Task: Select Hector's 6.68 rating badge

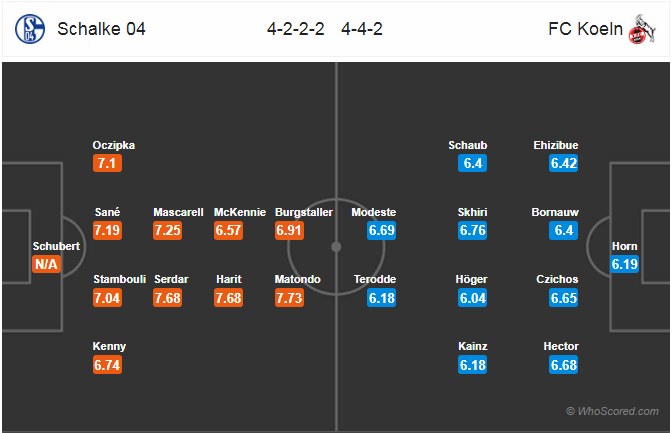Action: 564,365
